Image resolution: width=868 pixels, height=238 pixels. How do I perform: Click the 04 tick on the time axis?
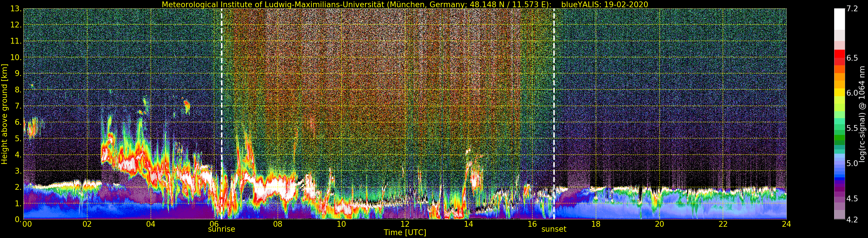[x=151, y=224]
